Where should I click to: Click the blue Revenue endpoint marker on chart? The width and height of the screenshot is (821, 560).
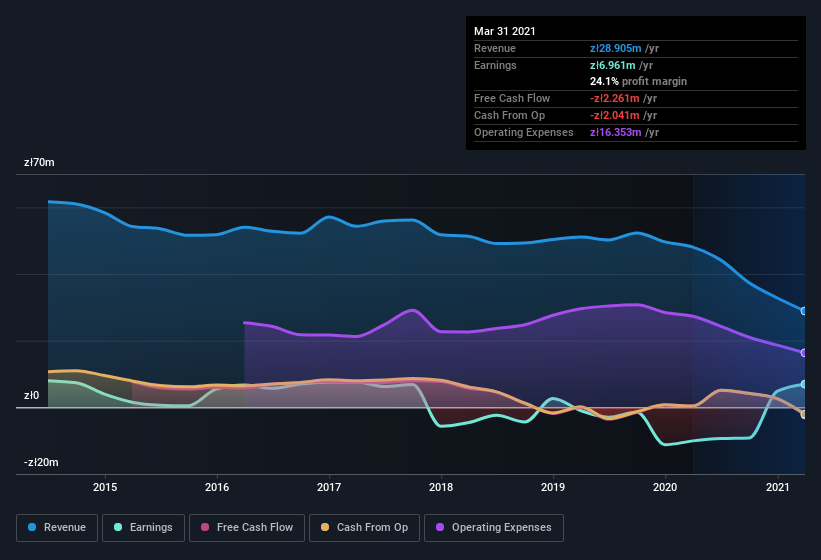tap(804, 311)
